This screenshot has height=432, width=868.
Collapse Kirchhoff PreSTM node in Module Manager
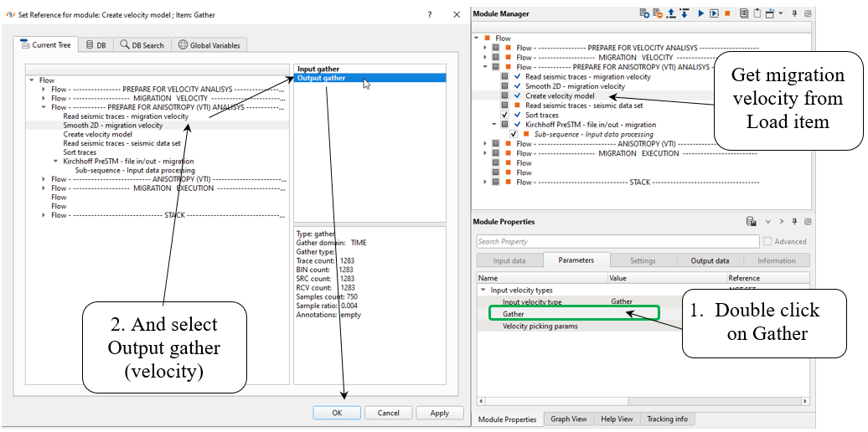click(494, 125)
